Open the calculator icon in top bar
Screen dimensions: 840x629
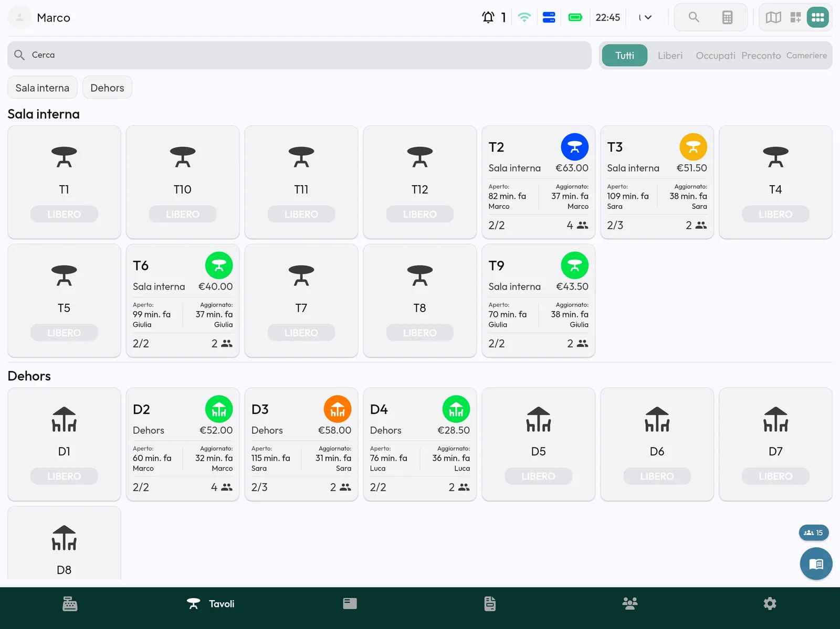727,17
